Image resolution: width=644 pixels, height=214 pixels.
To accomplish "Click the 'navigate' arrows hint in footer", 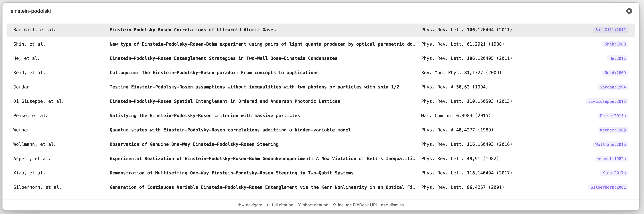I will pos(250,205).
